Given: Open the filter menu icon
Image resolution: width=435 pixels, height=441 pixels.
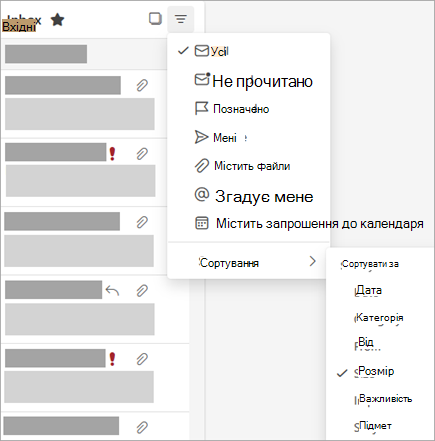Looking at the screenshot, I should 181,19.
